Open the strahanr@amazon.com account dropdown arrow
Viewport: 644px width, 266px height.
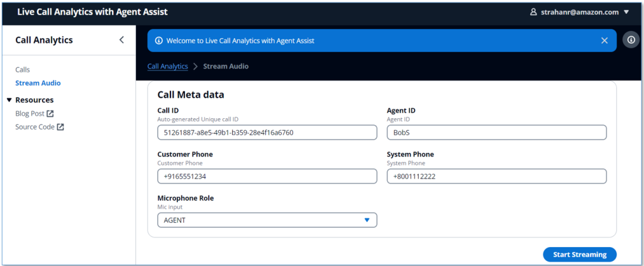pos(626,12)
